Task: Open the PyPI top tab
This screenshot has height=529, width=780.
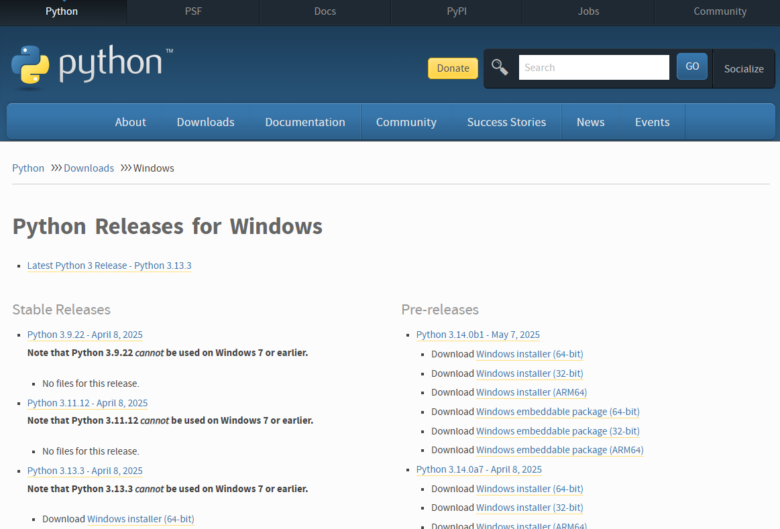Action: [457, 11]
